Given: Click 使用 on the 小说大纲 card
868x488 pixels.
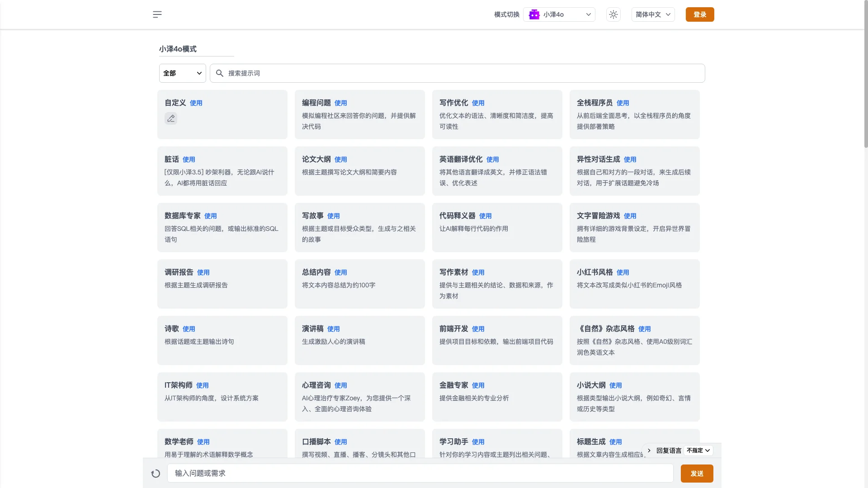Looking at the screenshot, I should pos(615,385).
